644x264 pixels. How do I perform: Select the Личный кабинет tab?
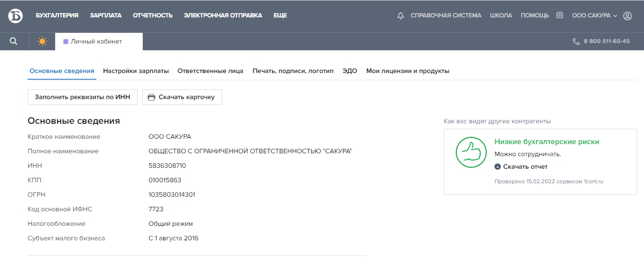click(99, 42)
